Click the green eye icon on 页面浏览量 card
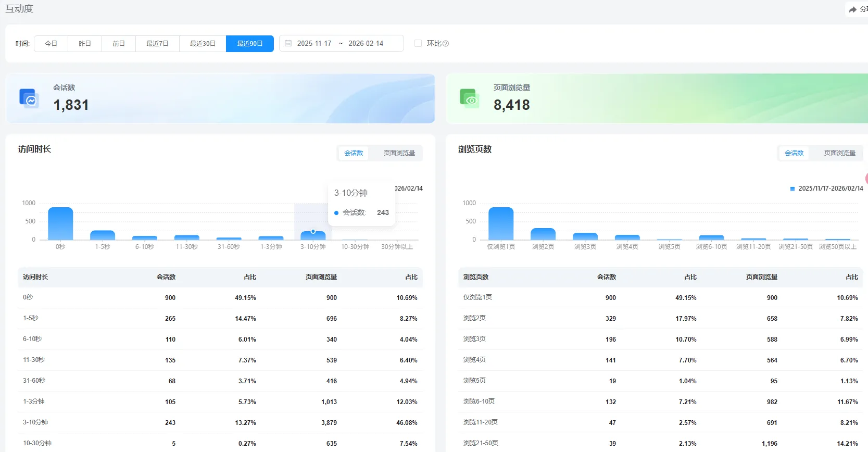This screenshot has width=868, height=452. coord(469,98)
